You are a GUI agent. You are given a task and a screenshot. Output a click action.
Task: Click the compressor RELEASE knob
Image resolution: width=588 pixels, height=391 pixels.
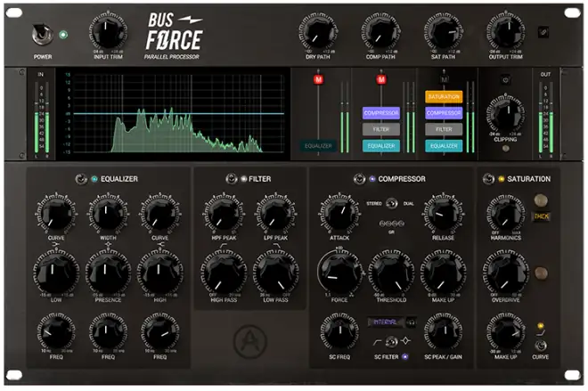point(444,214)
